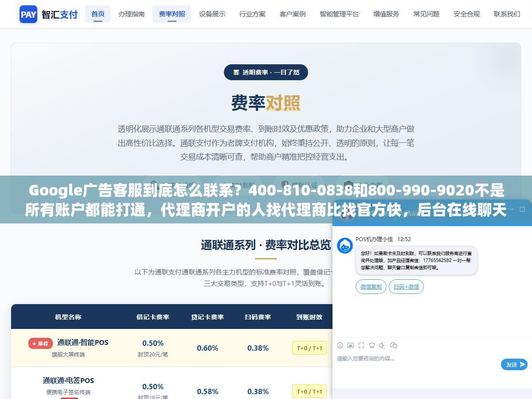This screenshot has width=532, height=399.
Task: Click the rating flower icon in chat
Action: click(372, 345)
